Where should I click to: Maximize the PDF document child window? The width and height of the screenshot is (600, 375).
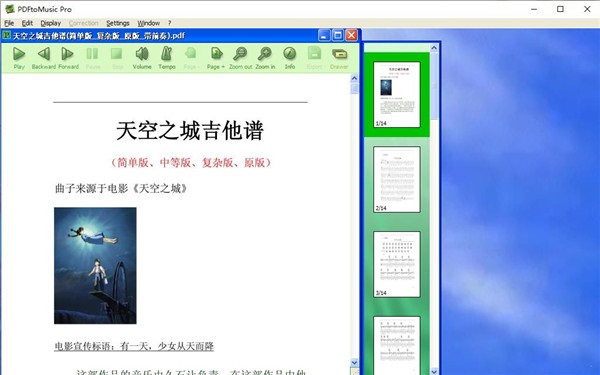point(338,36)
